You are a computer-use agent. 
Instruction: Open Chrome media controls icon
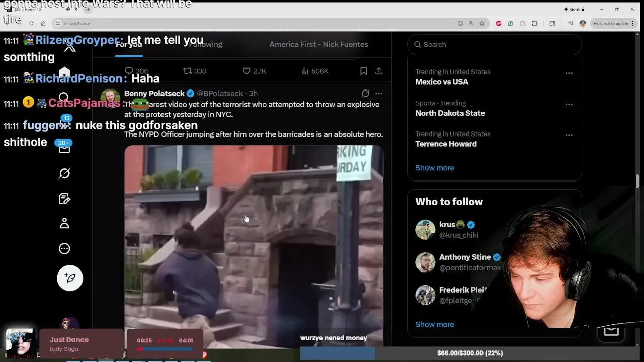570,23
